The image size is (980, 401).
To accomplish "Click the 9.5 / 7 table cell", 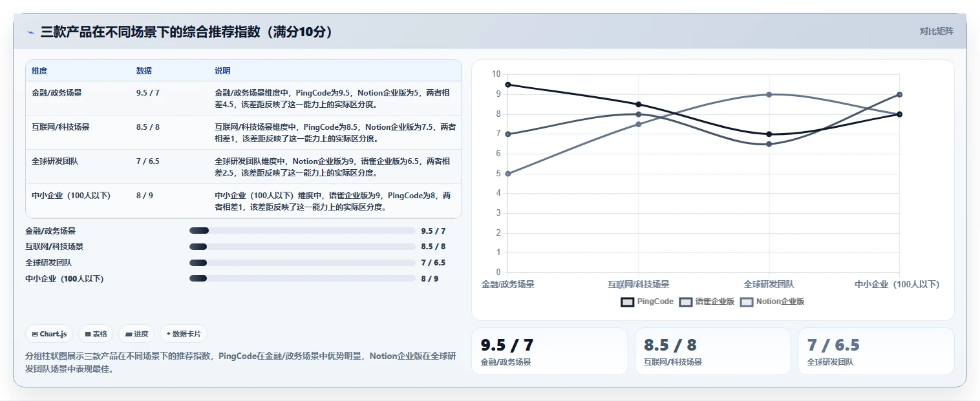I will 148,93.
